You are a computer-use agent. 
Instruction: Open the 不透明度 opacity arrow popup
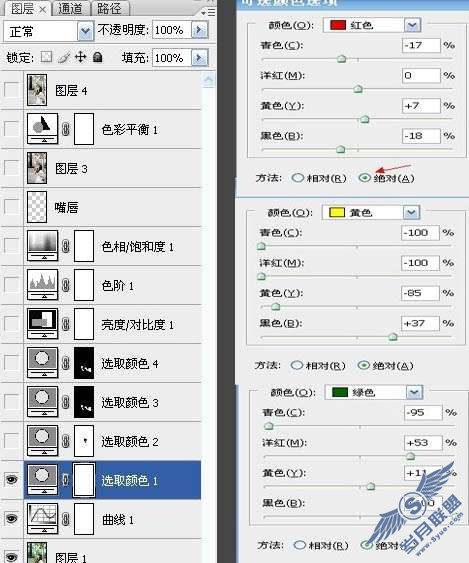(200, 29)
